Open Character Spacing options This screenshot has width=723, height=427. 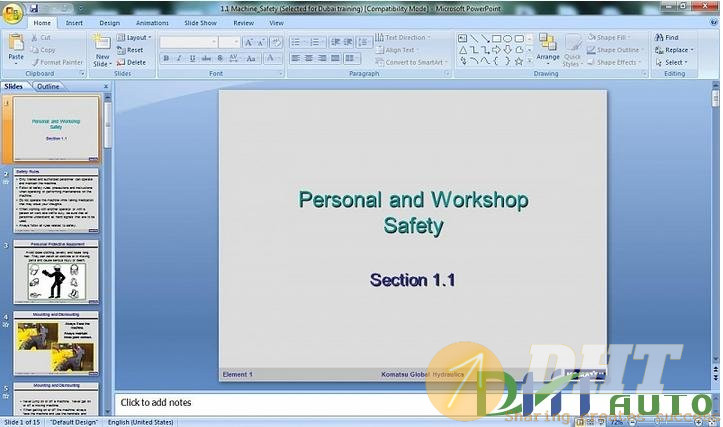[234, 58]
